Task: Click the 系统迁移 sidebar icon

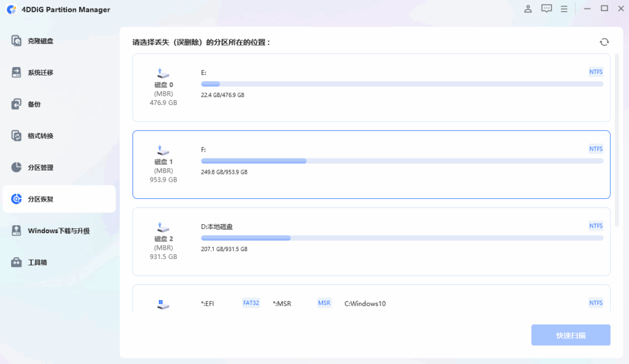Action: pos(17,72)
